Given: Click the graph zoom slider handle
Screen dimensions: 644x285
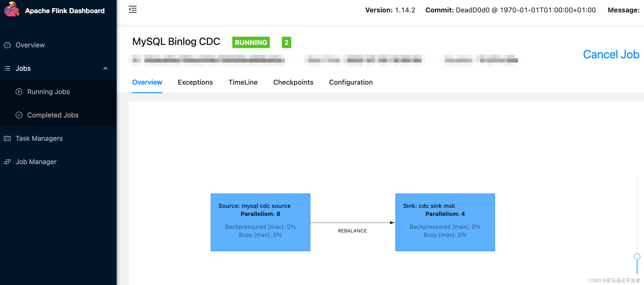Looking at the screenshot, I should (x=637, y=257).
